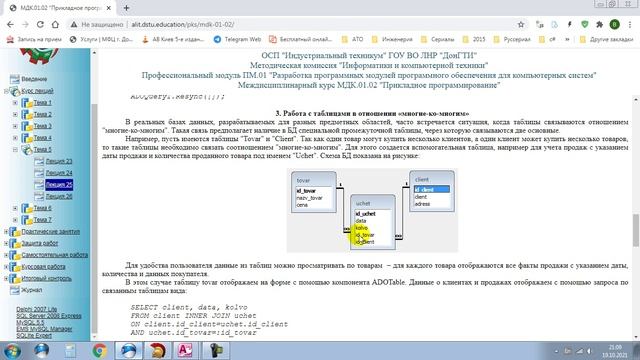Open the Windows Start menu

click(12, 351)
